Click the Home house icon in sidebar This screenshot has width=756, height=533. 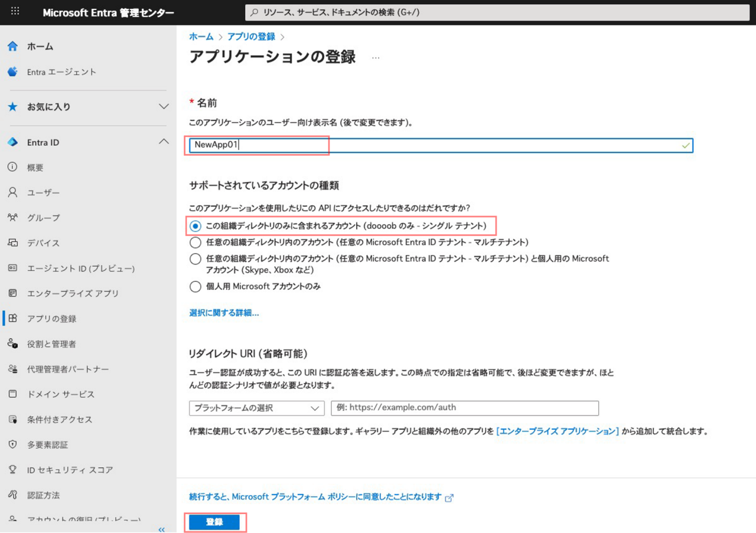coord(12,47)
